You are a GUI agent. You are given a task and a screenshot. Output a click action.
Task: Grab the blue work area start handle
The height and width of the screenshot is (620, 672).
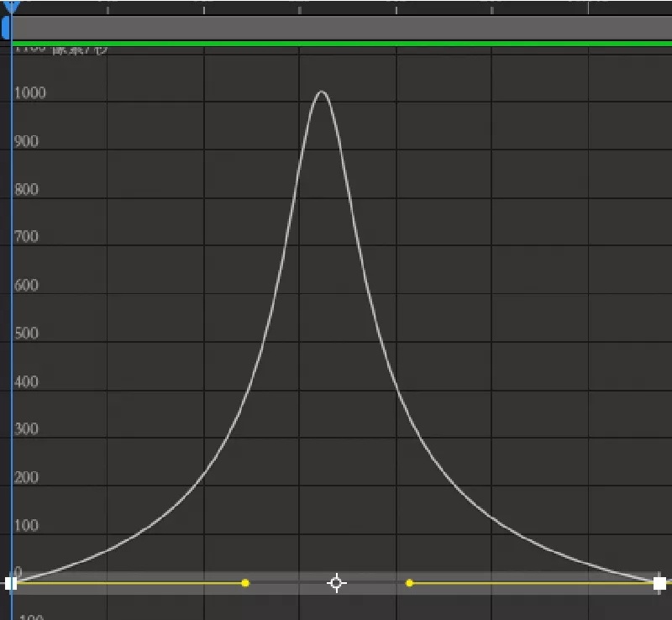[x=6, y=29]
